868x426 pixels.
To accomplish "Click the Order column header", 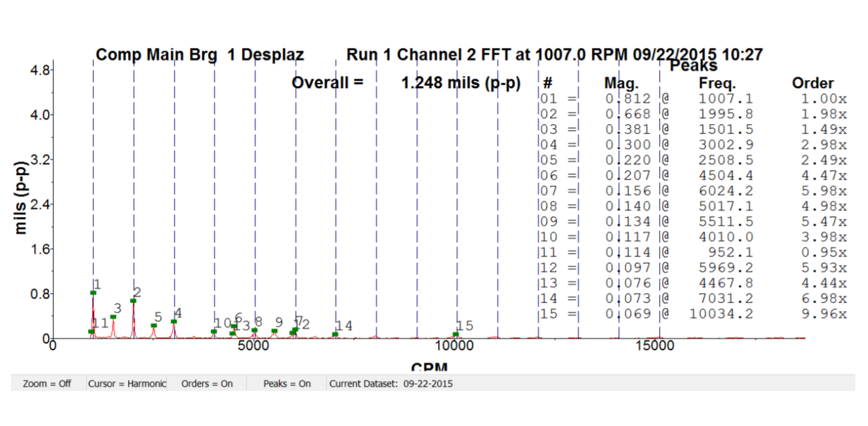I will point(812,83).
